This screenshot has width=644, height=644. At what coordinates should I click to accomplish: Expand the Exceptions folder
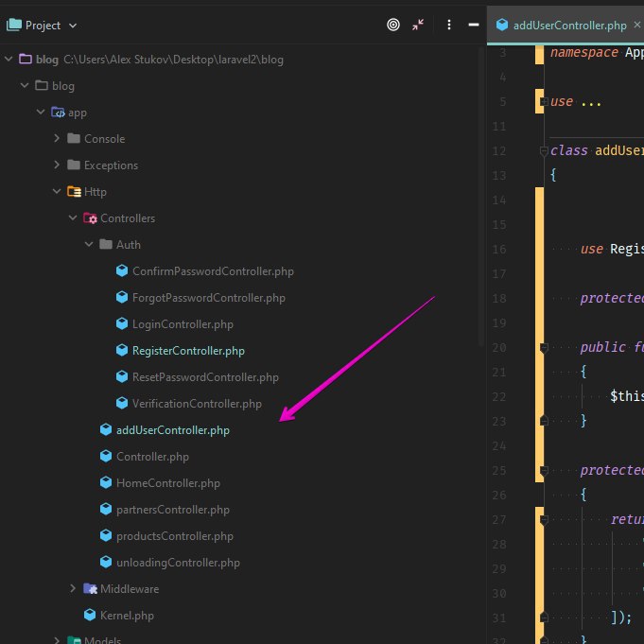tap(57, 165)
